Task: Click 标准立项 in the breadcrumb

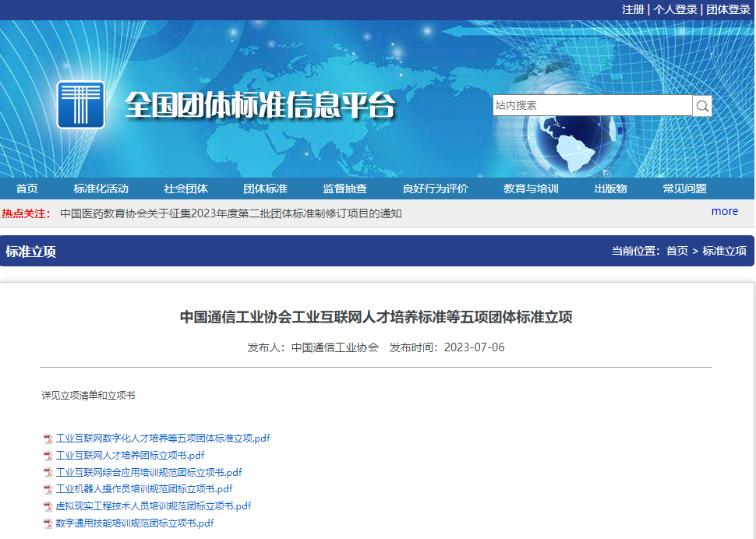Action: pos(724,251)
